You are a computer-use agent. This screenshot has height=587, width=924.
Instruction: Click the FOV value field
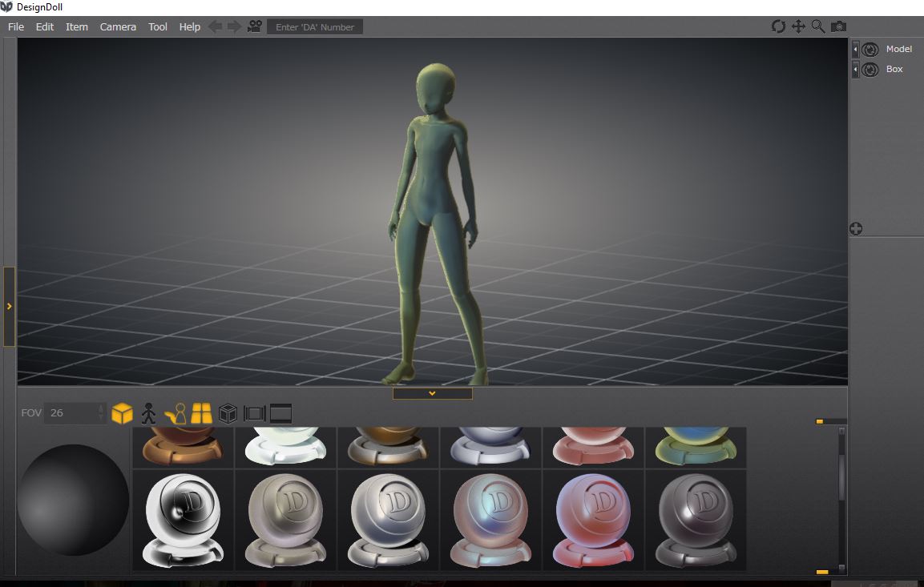click(x=72, y=412)
